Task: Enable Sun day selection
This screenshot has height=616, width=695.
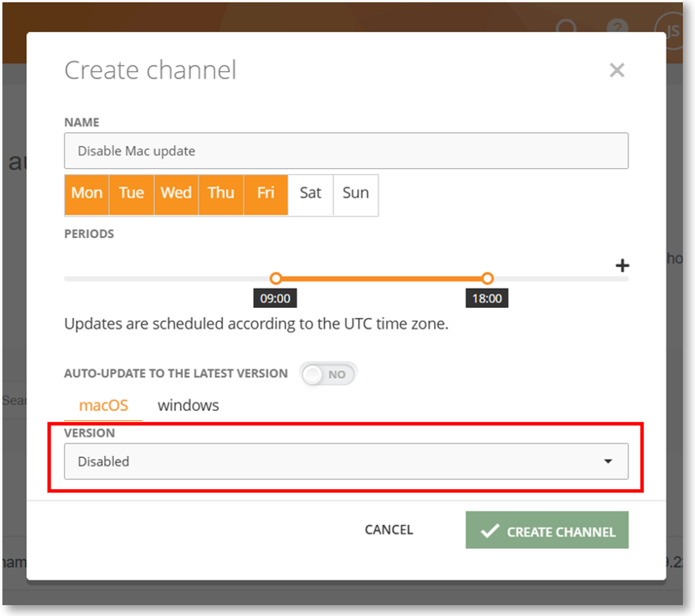Action: tap(356, 195)
